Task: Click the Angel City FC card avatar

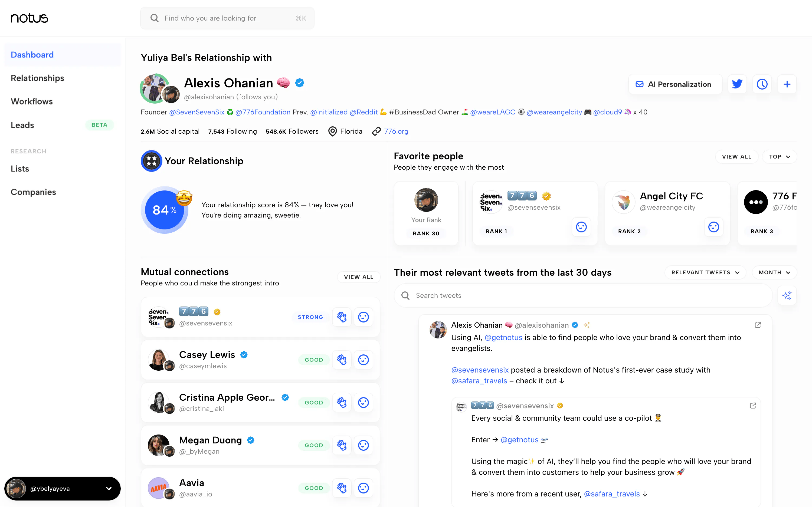Action: pyautogui.click(x=623, y=202)
